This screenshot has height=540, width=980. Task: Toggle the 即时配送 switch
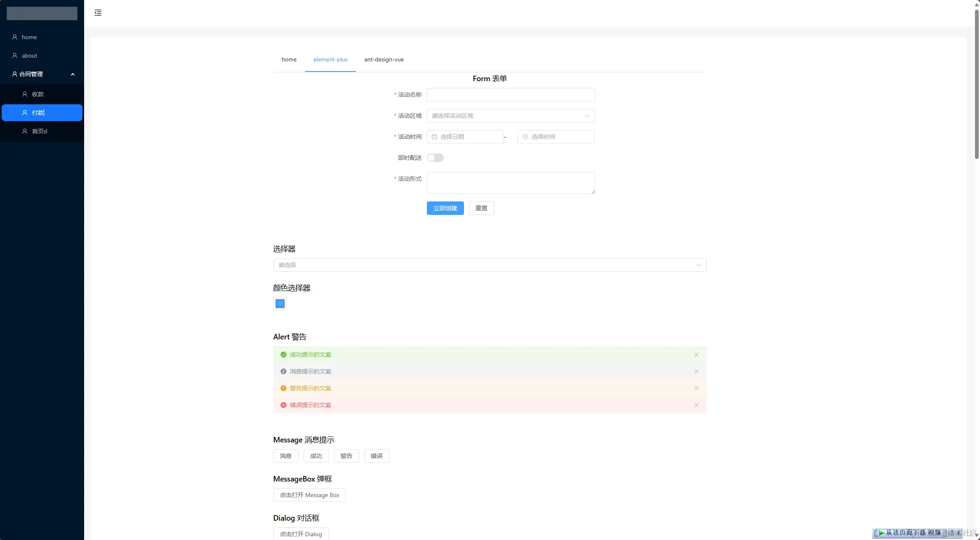[x=435, y=158]
